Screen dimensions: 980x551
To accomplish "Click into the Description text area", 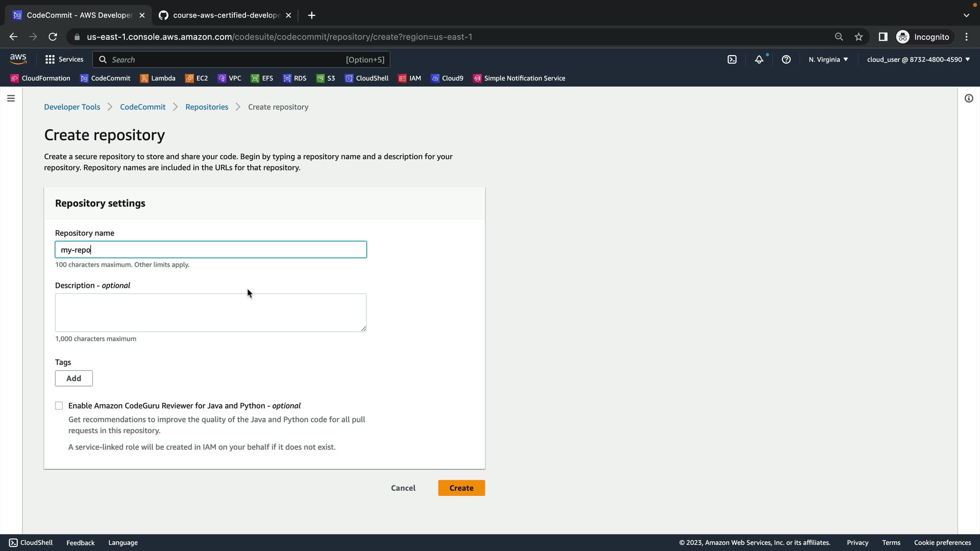I will [210, 312].
